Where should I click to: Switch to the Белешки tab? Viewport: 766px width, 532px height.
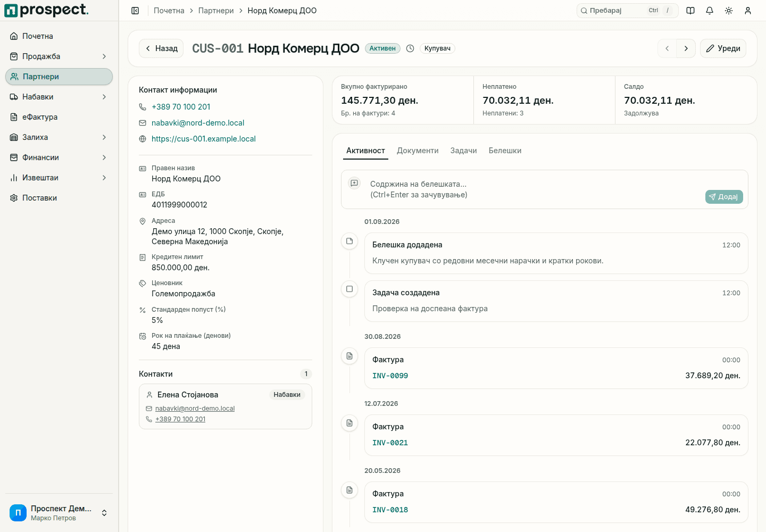505,151
